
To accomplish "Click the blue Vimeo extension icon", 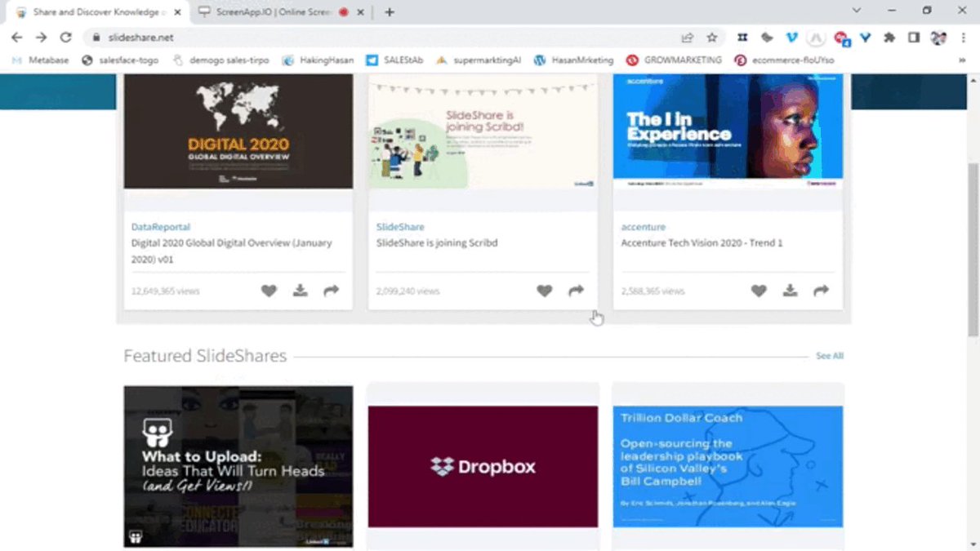I will coord(791,37).
